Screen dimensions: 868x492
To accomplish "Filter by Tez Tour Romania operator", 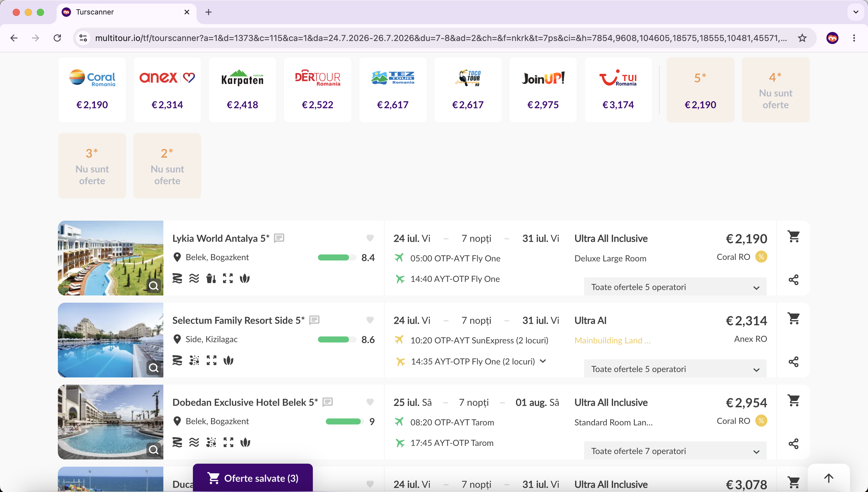I will click(393, 90).
